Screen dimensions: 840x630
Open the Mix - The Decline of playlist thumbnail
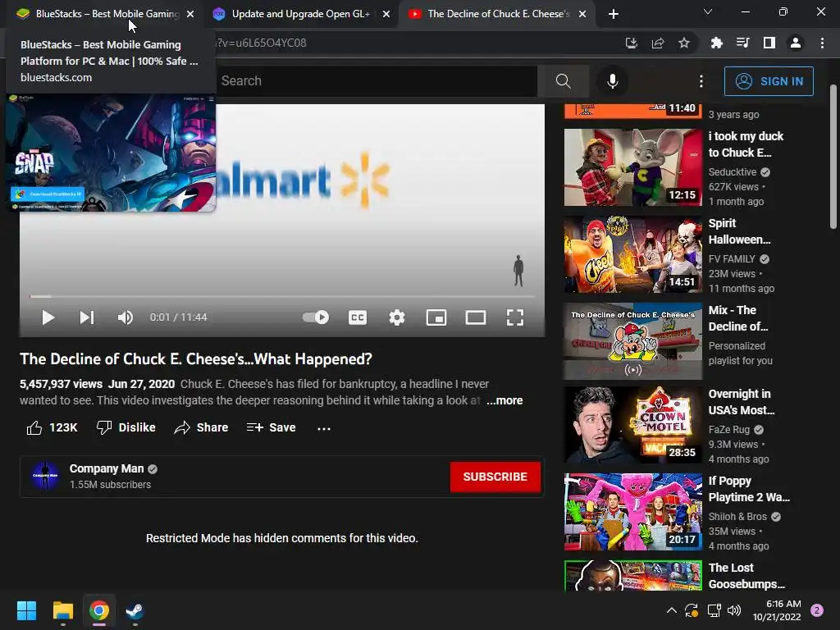633,341
